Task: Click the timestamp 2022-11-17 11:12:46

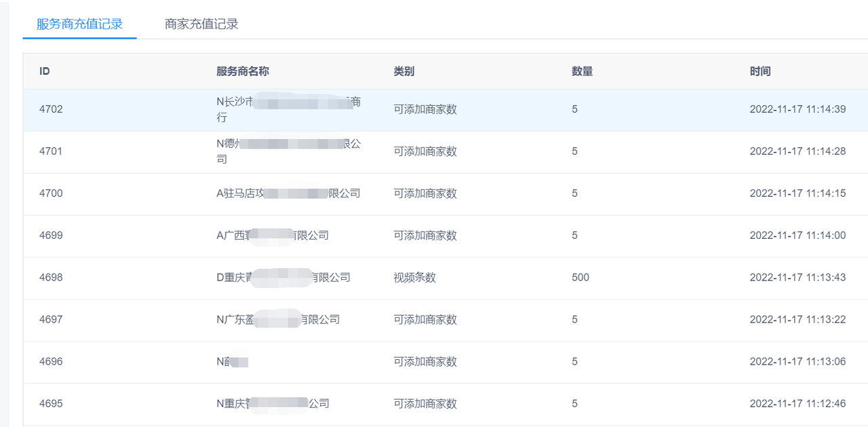Action: 797,404
